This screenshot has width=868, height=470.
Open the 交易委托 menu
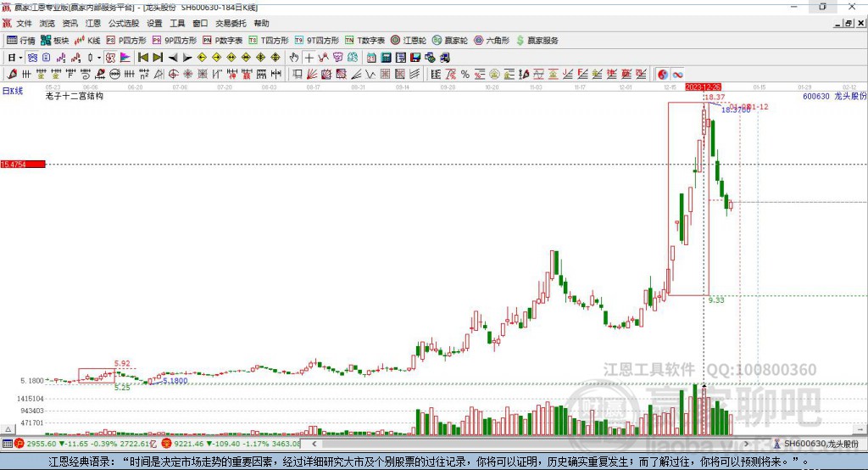pos(231,23)
